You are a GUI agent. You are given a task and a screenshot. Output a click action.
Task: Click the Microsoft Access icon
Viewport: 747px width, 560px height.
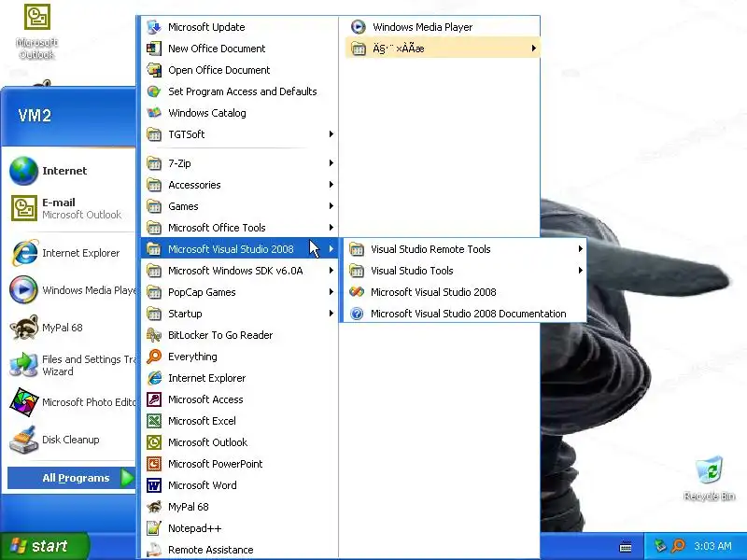[154, 399]
